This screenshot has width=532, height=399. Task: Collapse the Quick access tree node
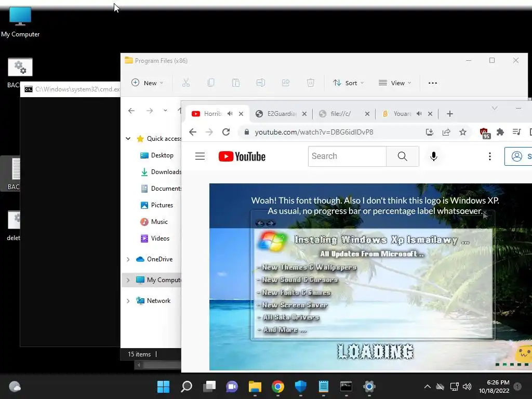point(128,138)
